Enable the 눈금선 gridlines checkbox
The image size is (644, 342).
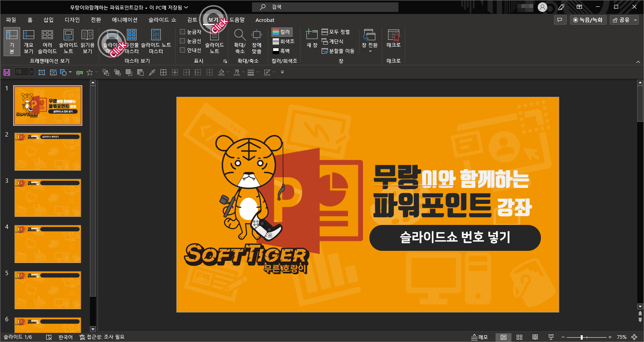[191, 41]
